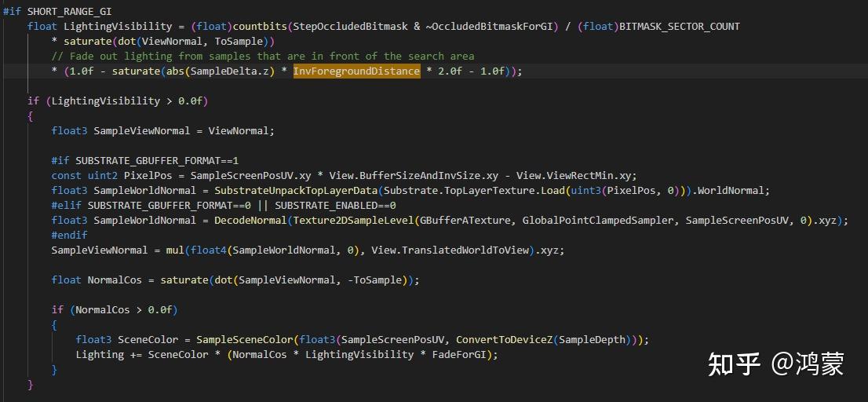Click View.ViewRectMin.xy

tap(574, 176)
